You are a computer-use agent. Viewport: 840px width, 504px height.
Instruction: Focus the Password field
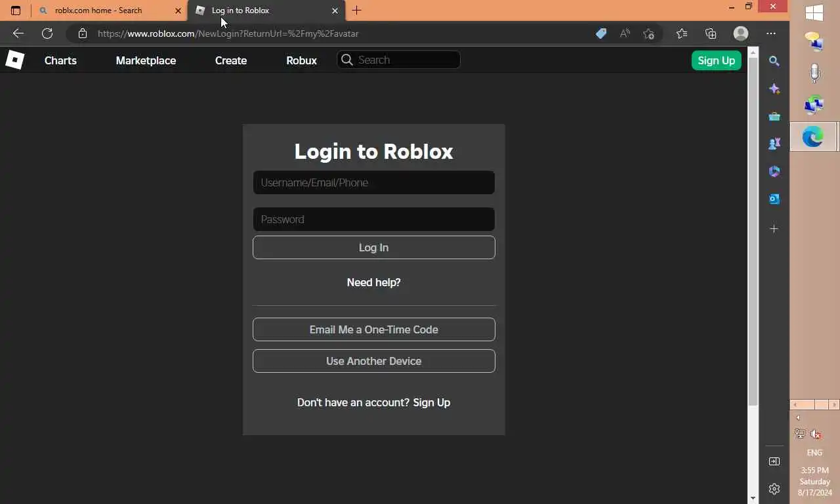coord(374,219)
